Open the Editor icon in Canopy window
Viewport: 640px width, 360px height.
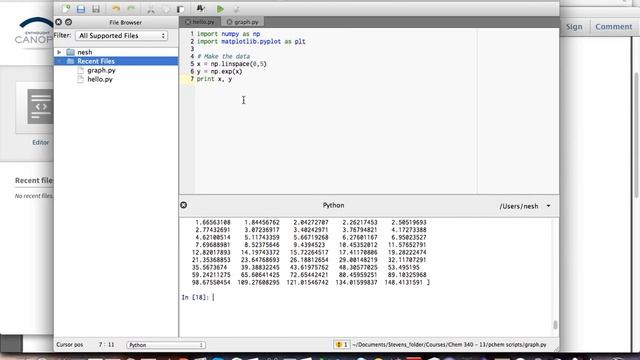pos(40,107)
